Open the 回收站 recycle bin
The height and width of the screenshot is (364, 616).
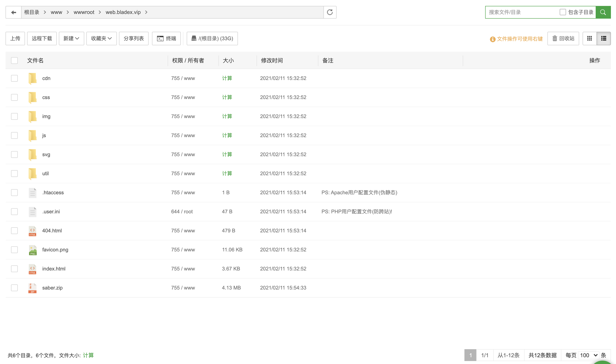click(563, 39)
